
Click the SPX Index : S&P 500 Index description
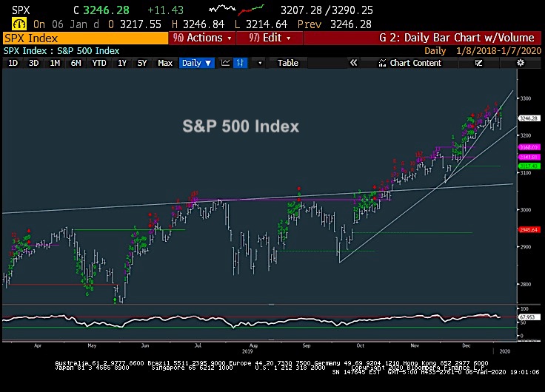(61, 51)
